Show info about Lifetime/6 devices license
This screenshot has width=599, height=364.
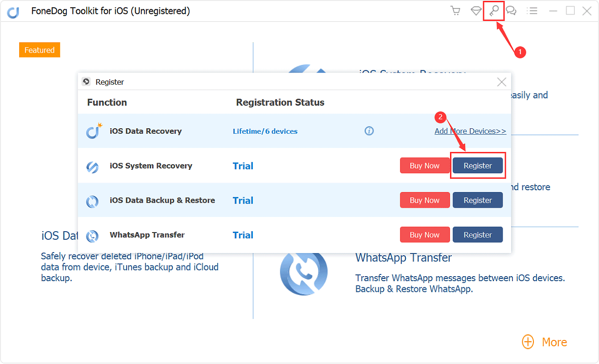click(369, 131)
